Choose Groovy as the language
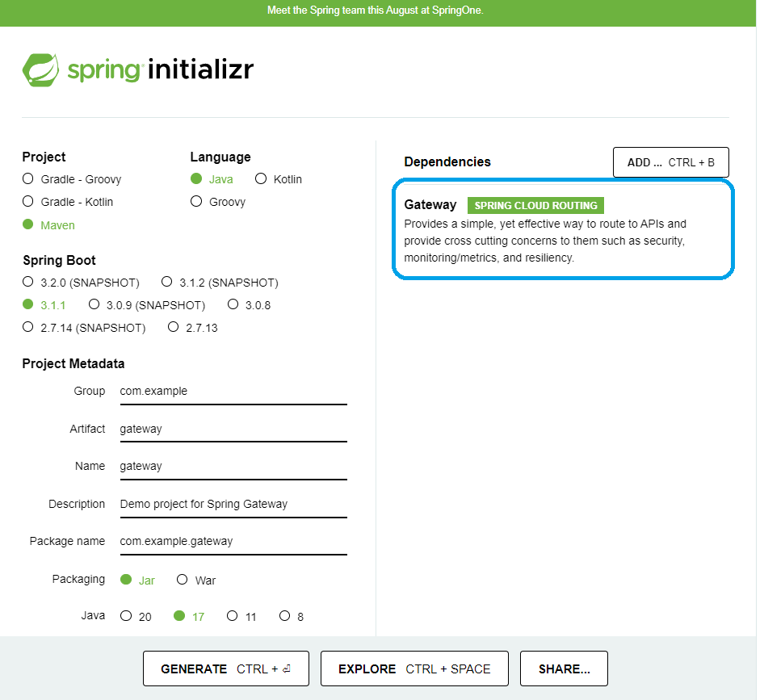 (x=218, y=202)
